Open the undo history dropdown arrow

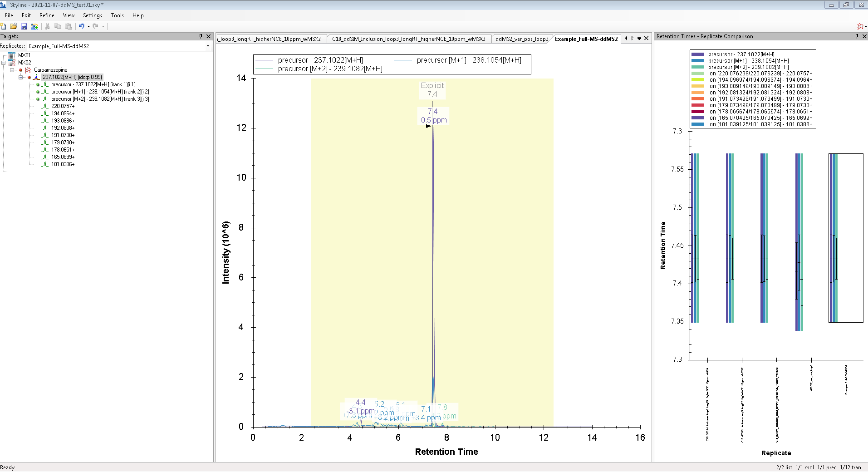click(x=88, y=26)
